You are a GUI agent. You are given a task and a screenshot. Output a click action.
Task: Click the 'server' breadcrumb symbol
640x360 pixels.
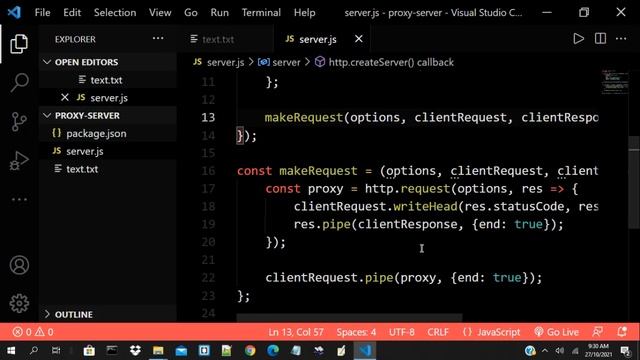click(x=280, y=62)
